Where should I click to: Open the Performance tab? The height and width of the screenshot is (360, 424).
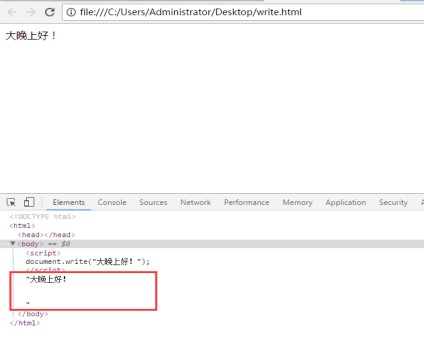pyautogui.click(x=246, y=202)
